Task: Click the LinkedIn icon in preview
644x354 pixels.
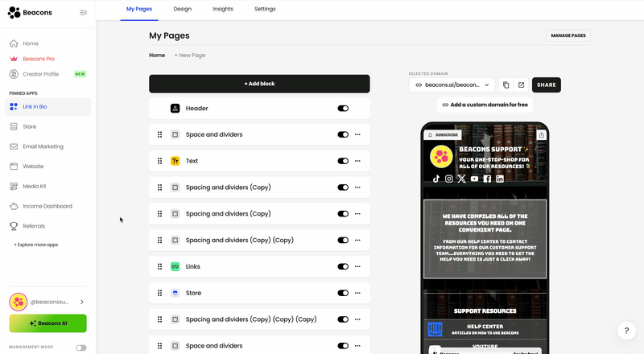Action: (x=500, y=179)
